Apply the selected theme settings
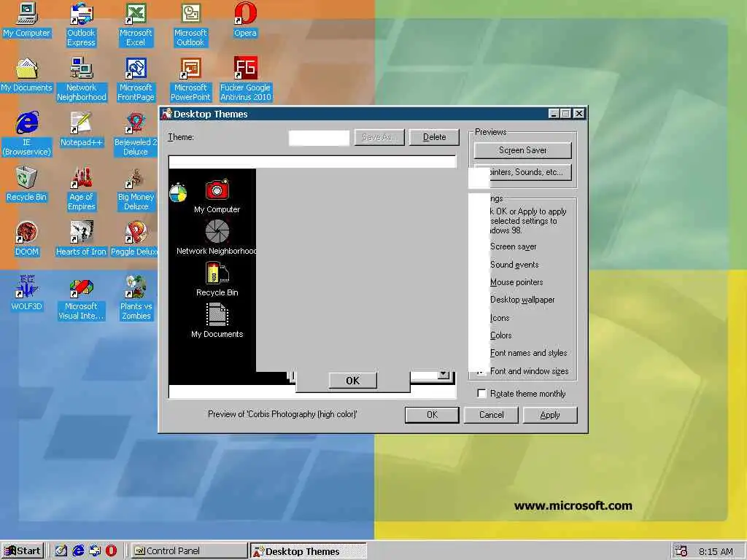Viewport: 747px width, 560px height. tap(550, 415)
